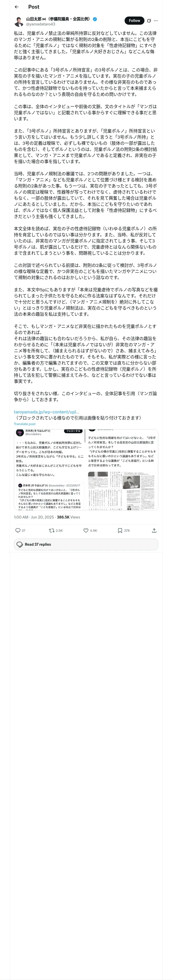This screenshot has height=980, width=172.
Task: Follow 山田太郎 with the Follow button
Action: tap(134, 21)
